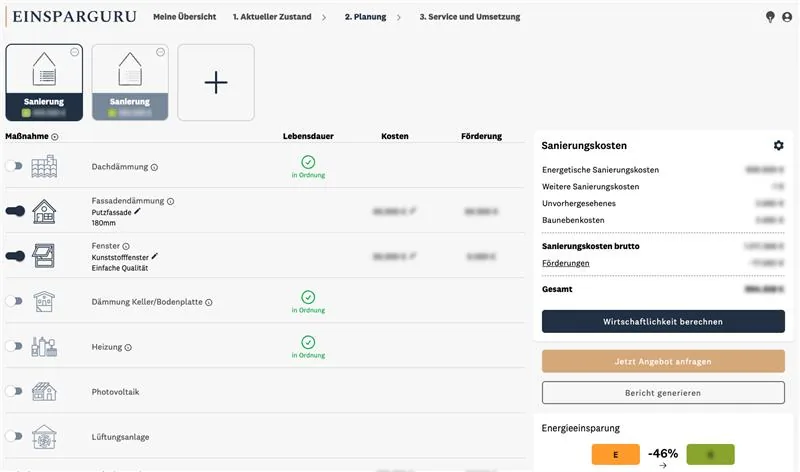Show info for Dämmung Keller/Bodenplatte
The image size is (800, 472).
click(209, 302)
